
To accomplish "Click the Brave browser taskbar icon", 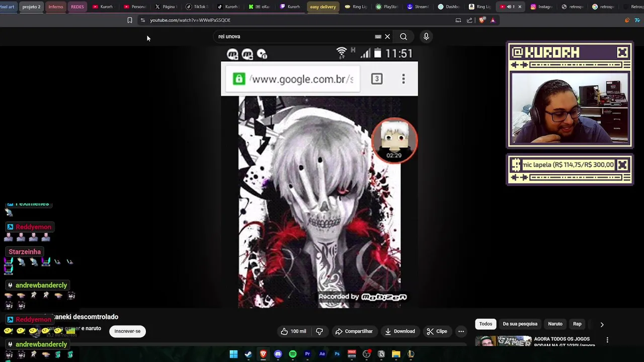I will tap(263, 354).
